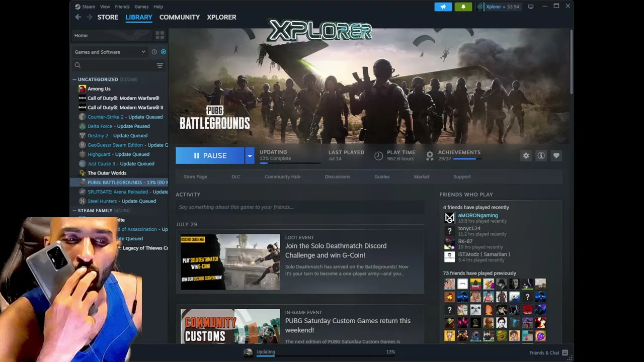Switch to the Library tab
The width and height of the screenshot is (644, 362).
[x=139, y=17]
